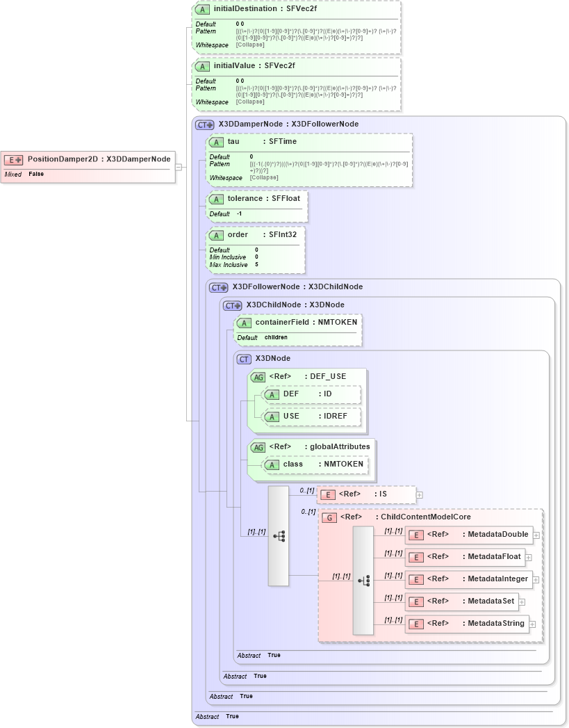This screenshot has width=569, height=728.
Task: Expand the MetadataFloat plus box
Action: coord(528,558)
